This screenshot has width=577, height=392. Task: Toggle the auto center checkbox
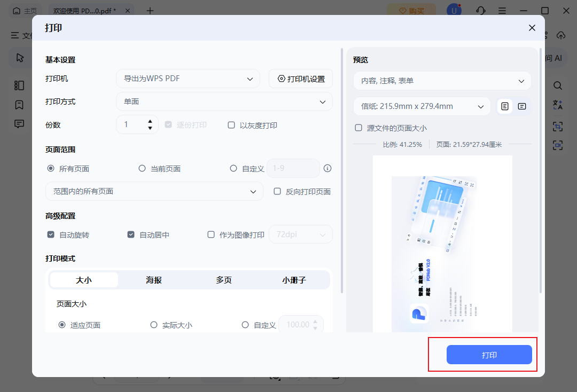131,234
